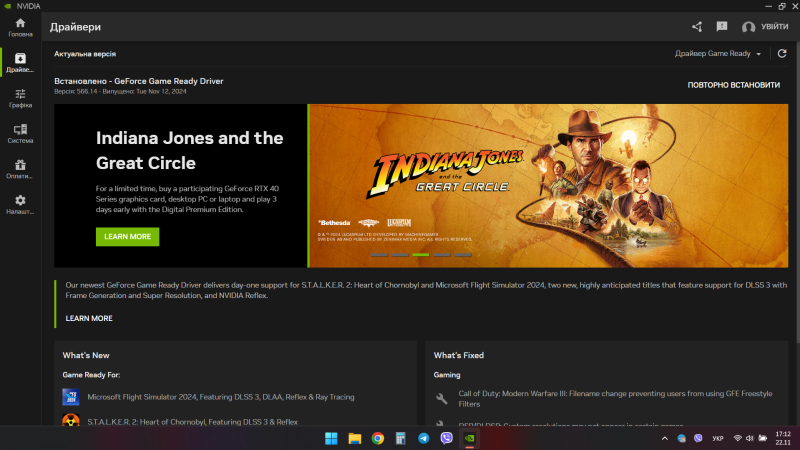Go to the Система system section
This screenshot has height=450, width=800.
coord(20,134)
